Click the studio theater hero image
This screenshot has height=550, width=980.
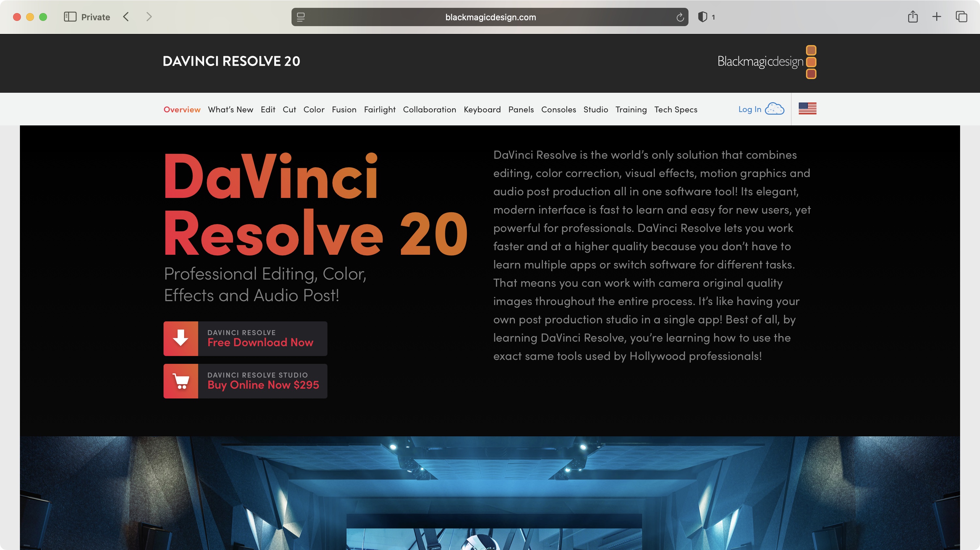(490, 493)
